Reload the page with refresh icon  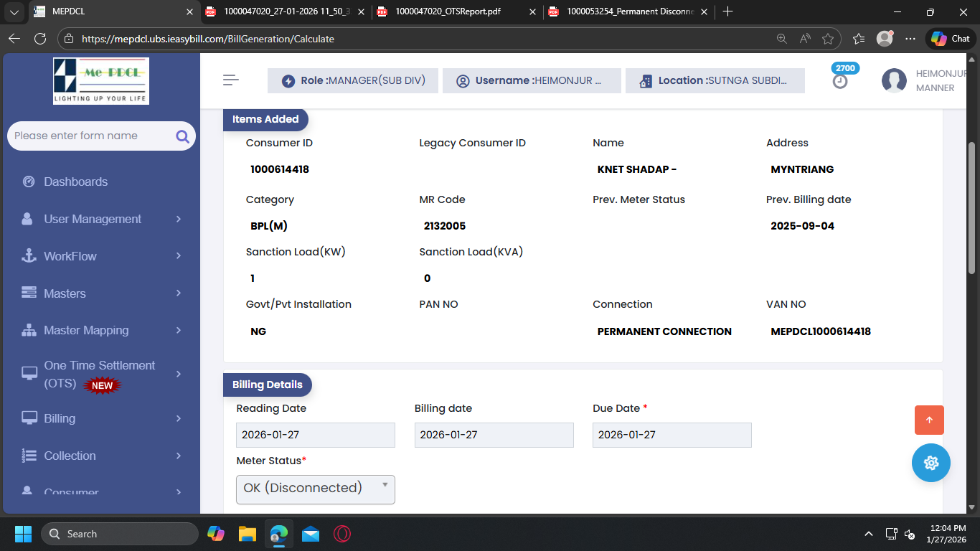click(x=40, y=39)
